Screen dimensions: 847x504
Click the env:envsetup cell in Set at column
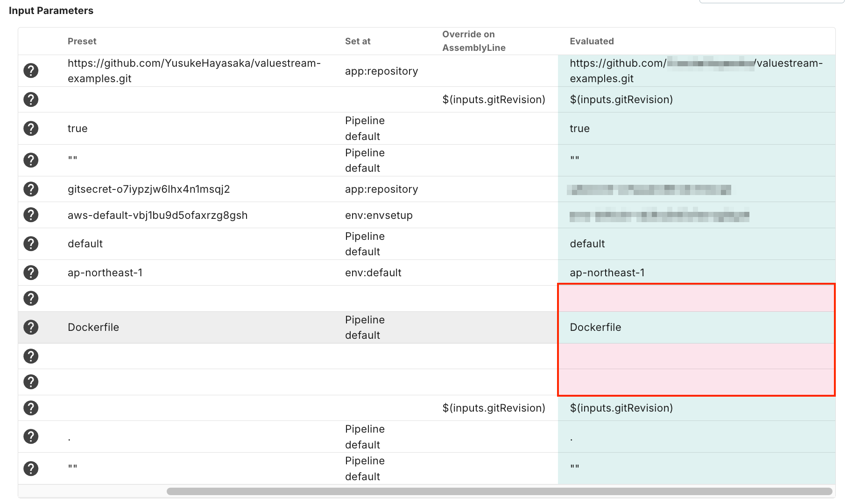click(379, 215)
